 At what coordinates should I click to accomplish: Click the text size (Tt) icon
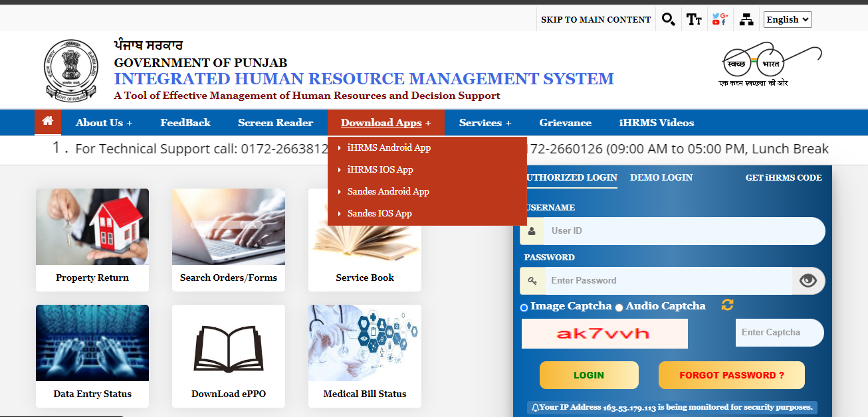(x=694, y=19)
